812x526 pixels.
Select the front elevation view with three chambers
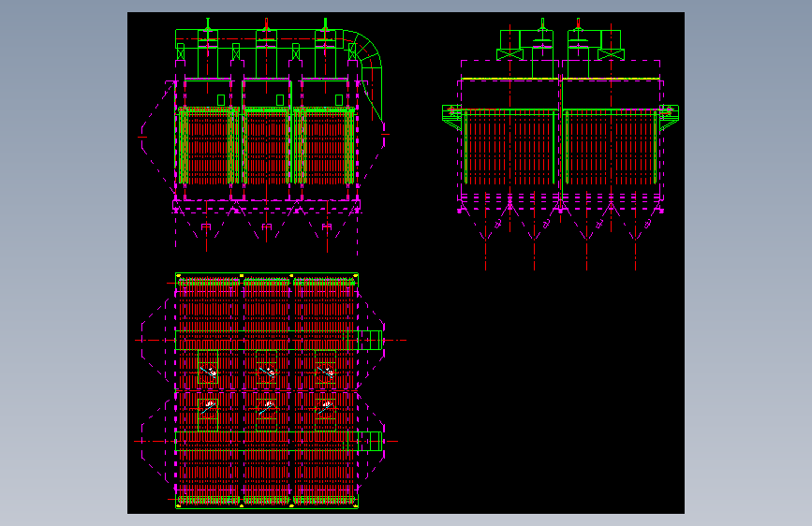point(264,136)
